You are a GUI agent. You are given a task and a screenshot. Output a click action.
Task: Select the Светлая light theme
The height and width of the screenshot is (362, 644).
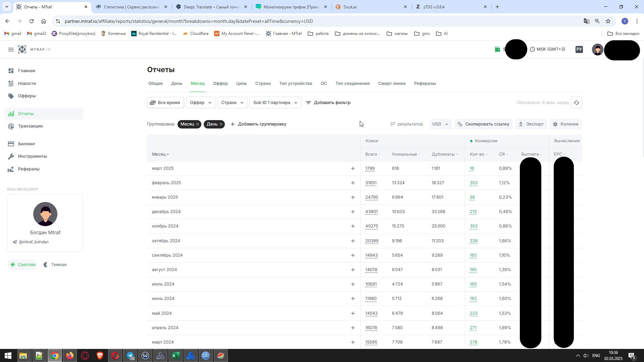click(22, 265)
